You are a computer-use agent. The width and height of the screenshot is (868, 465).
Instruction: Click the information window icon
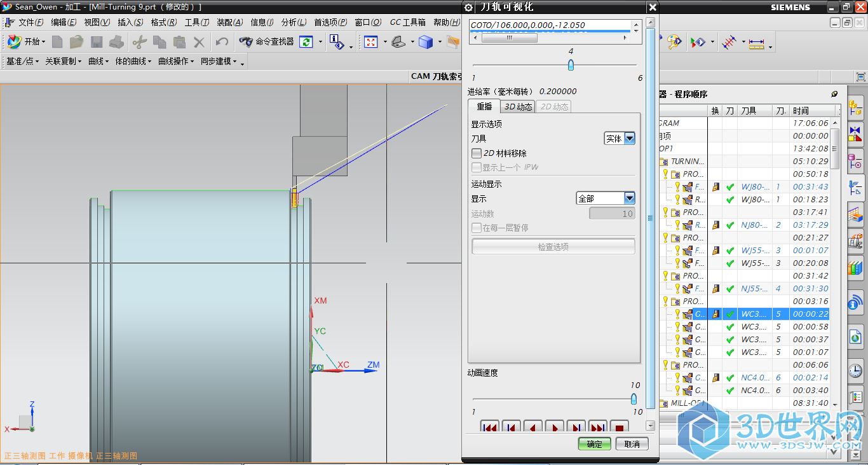pyautogui.click(x=337, y=41)
